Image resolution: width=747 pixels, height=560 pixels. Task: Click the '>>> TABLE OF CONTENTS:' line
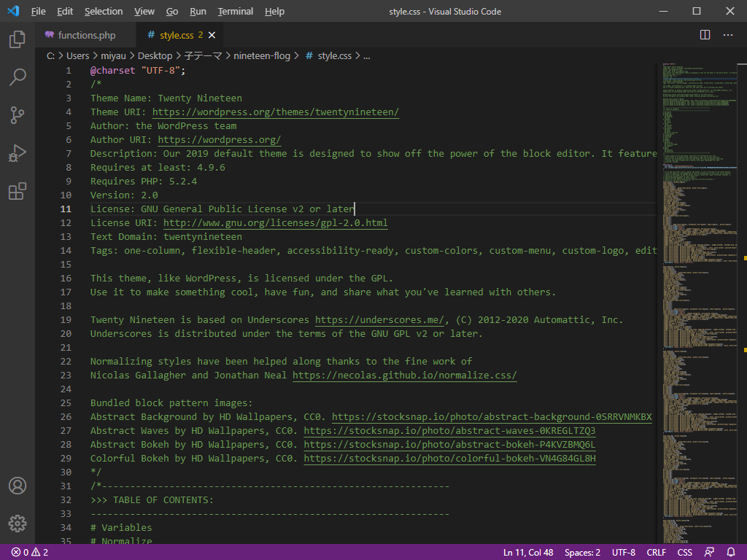tap(152, 500)
